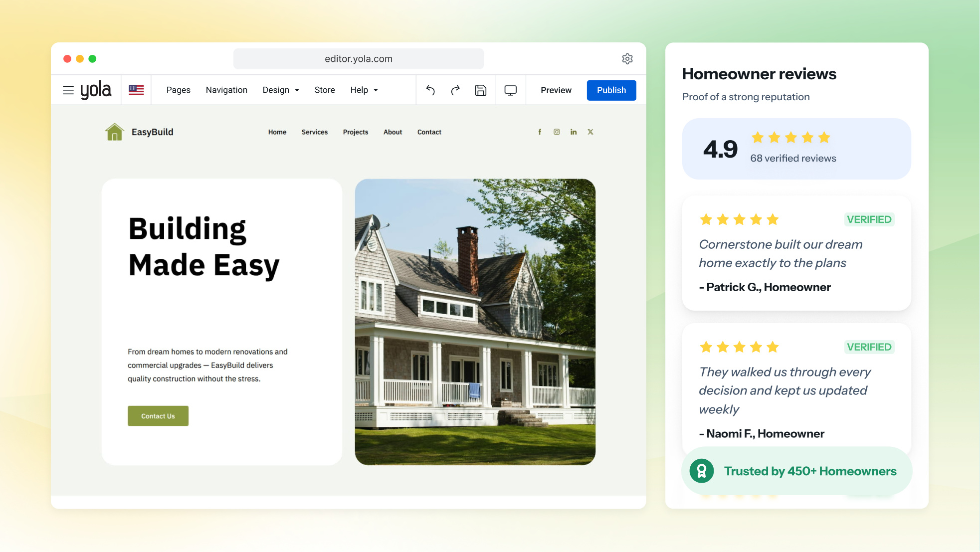Image resolution: width=980 pixels, height=552 pixels.
Task: Click the US flag language selector
Action: pos(136,90)
